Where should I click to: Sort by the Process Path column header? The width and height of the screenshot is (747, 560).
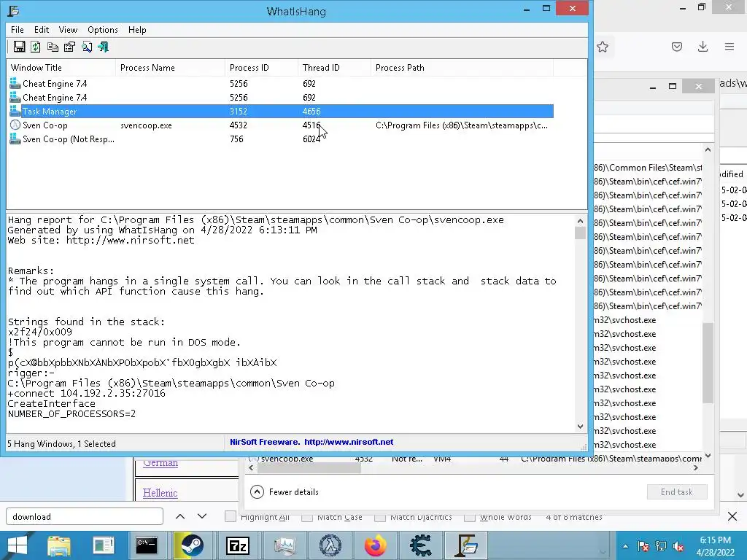(462, 68)
